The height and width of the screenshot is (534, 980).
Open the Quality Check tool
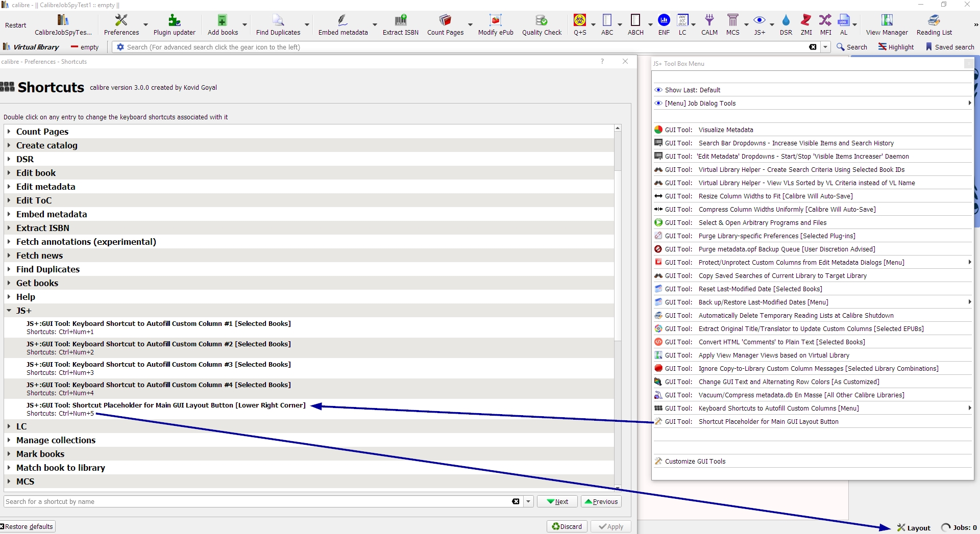click(542, 24)
